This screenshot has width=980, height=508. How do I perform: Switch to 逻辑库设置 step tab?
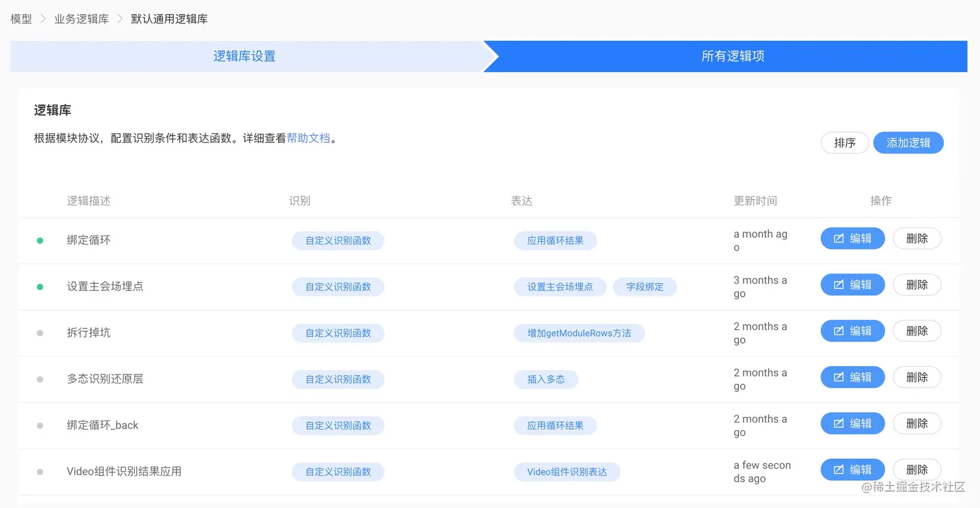click(x=245, y=56)
